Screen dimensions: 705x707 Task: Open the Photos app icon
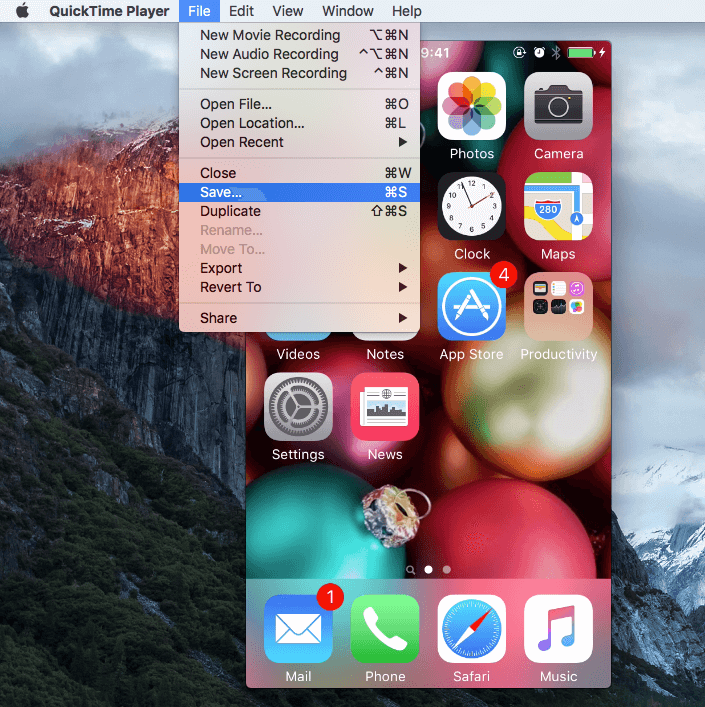pyautogui.click(x=471, y=106)
